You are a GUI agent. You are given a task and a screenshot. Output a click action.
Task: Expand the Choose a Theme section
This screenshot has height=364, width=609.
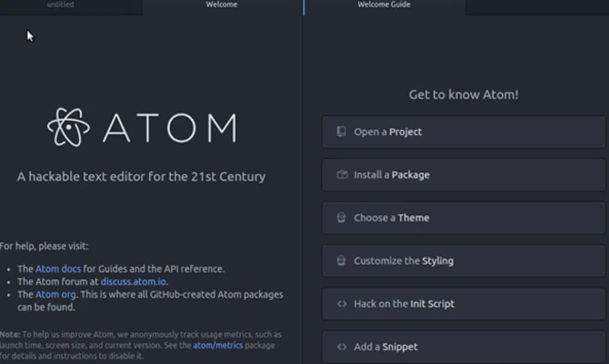(463, 217)
